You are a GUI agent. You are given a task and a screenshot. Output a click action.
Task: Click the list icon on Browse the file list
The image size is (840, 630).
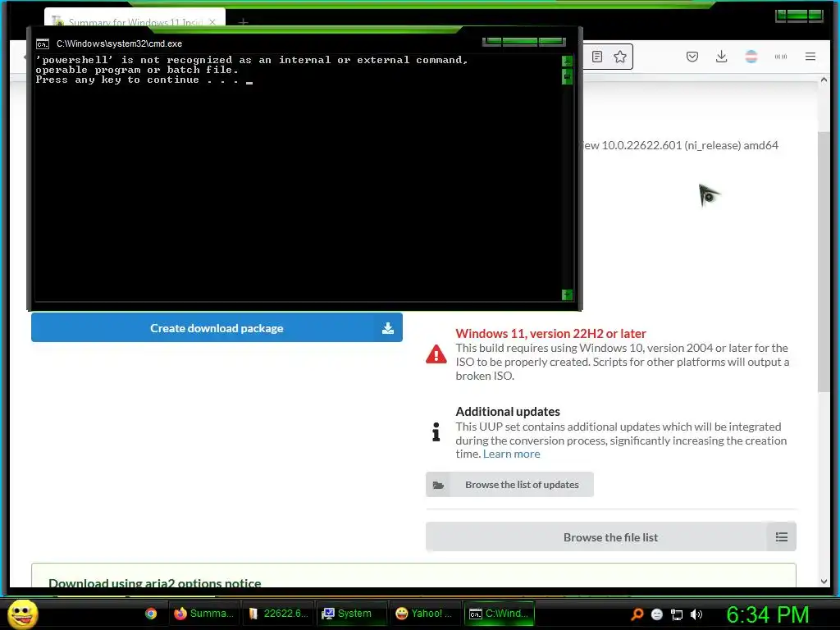(x=781, y=536)
